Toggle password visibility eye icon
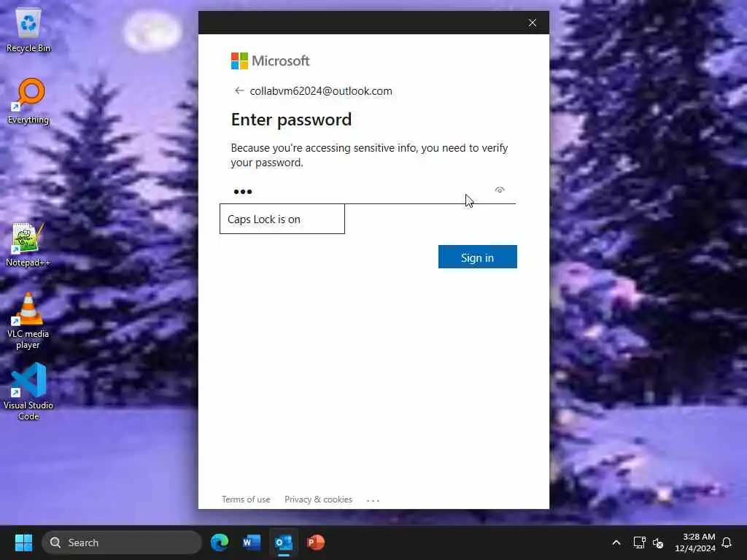 (499, 190)
